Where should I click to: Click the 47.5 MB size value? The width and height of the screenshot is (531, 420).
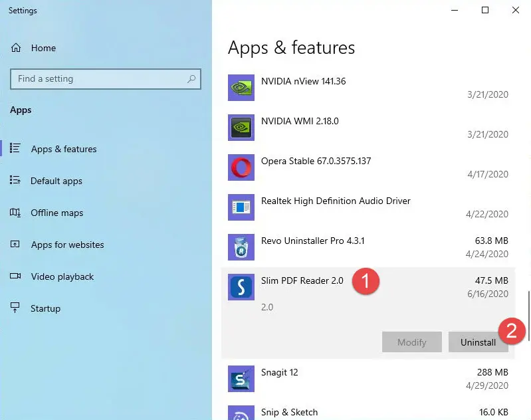point(491,280)
